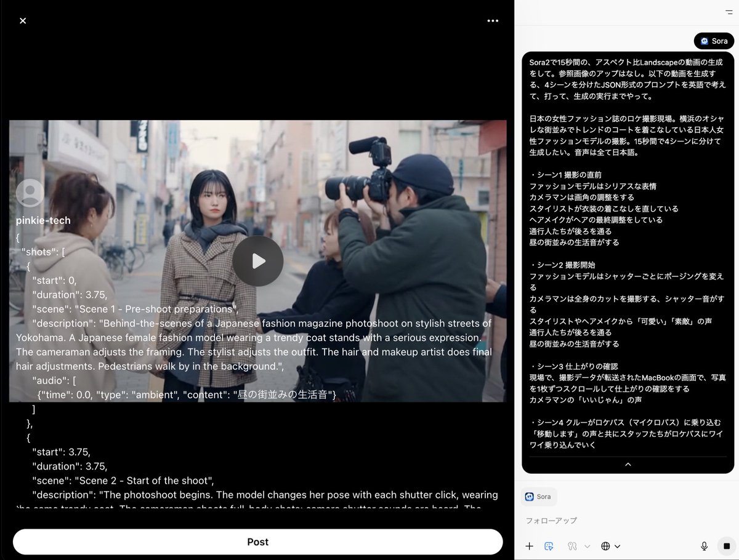Viewport: 739px width, 560px height.
Task: Collapse the prompt bubble with its chevron
Action: tap(628, 465)
